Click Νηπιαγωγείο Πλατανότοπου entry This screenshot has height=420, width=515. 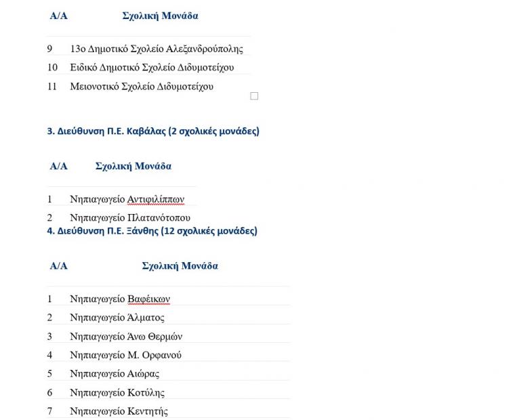click(130, 217)
